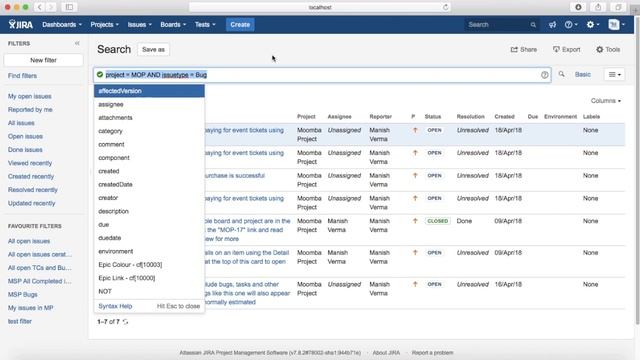Click the Export button
This screenshot has width=640, height=360.
[566, 49]
